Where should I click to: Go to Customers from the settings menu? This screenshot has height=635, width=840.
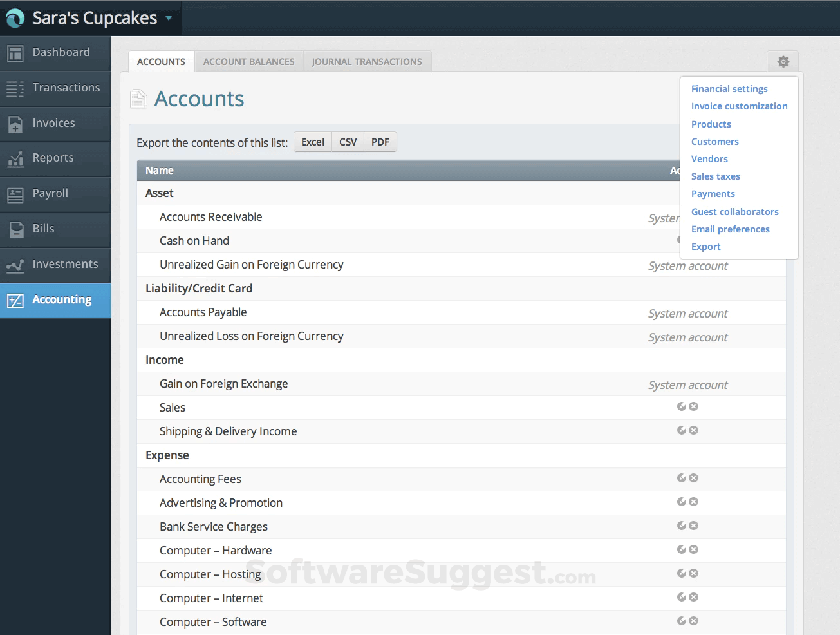point(714,141)
